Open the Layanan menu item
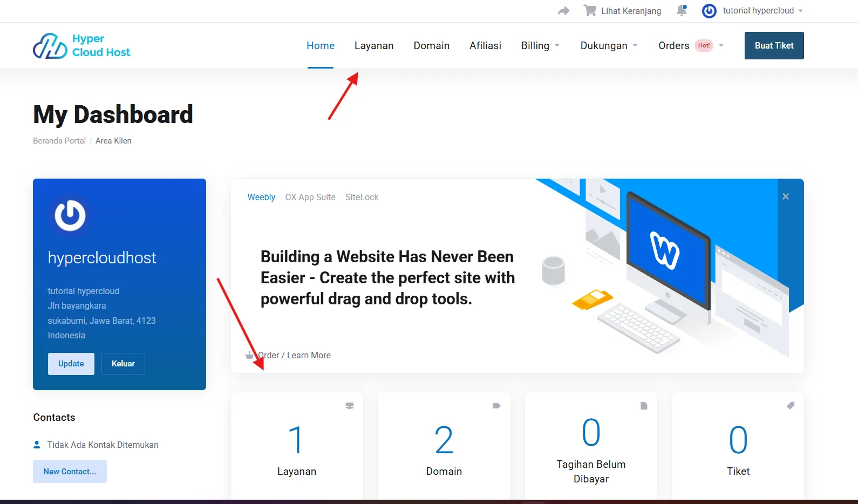Screen dimensions: 858x504 coord(374,46)
